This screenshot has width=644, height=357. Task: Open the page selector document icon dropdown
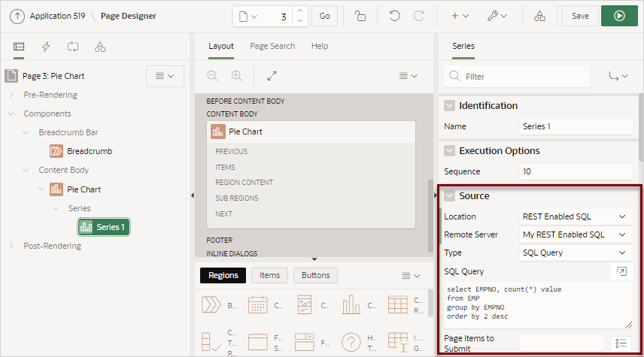click(248, 17)
